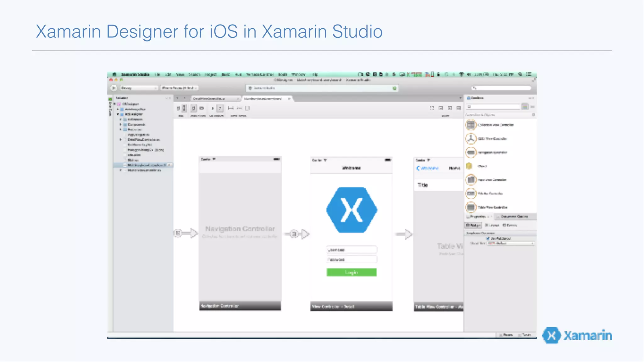Image resolution: width=644 pixels, height=362 pixels.
Task: Click the zoom out designer icon
Action: (x=441, y=108)
